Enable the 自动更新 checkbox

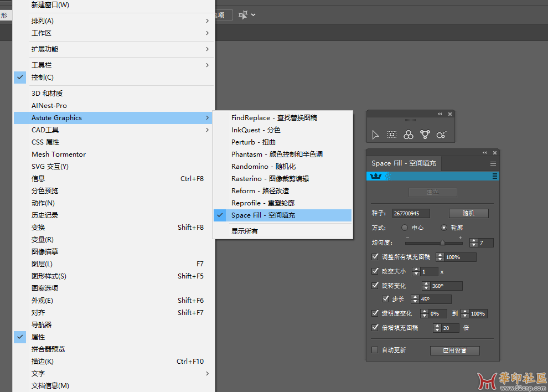[x=375, y=350]
